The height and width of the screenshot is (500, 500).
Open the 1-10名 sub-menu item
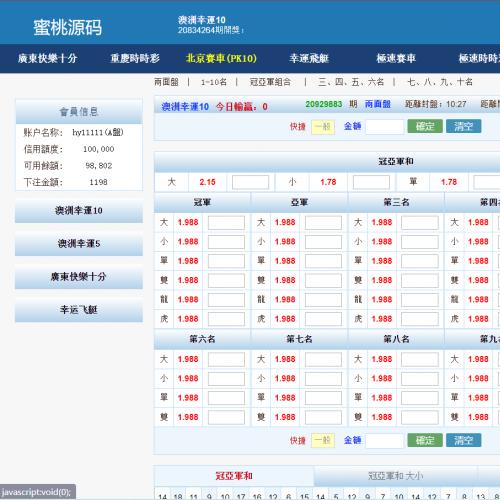click(214, 82)
